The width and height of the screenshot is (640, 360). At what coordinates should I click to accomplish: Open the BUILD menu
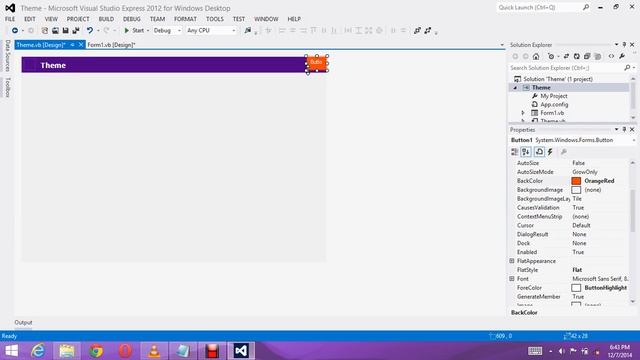[x=106, y=19]
